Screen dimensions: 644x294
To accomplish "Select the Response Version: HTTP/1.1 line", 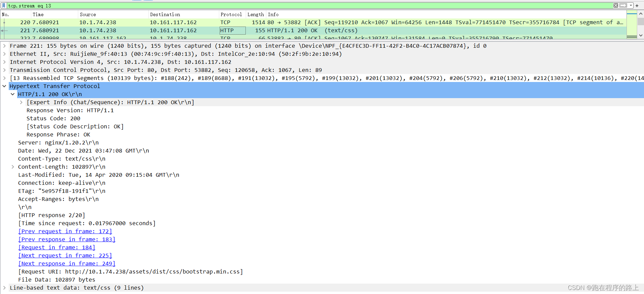I will click(x=70, y=111).
